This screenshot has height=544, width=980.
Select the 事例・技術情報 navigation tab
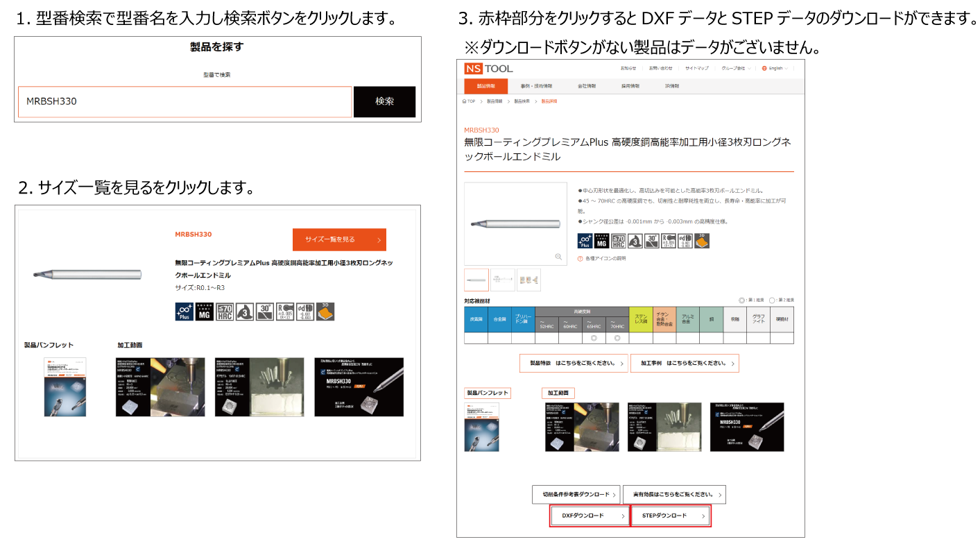pyautogui.click(x=536, y=86)
